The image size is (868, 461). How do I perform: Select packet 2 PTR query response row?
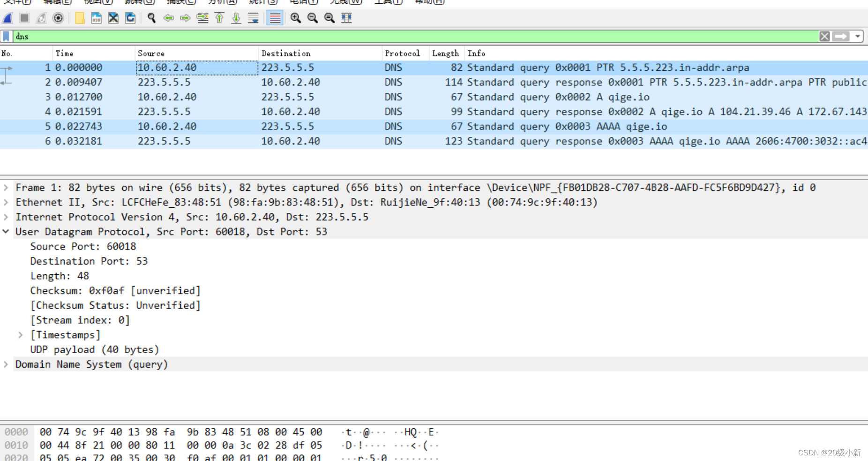pyautogui.click(x=434, y=83)
